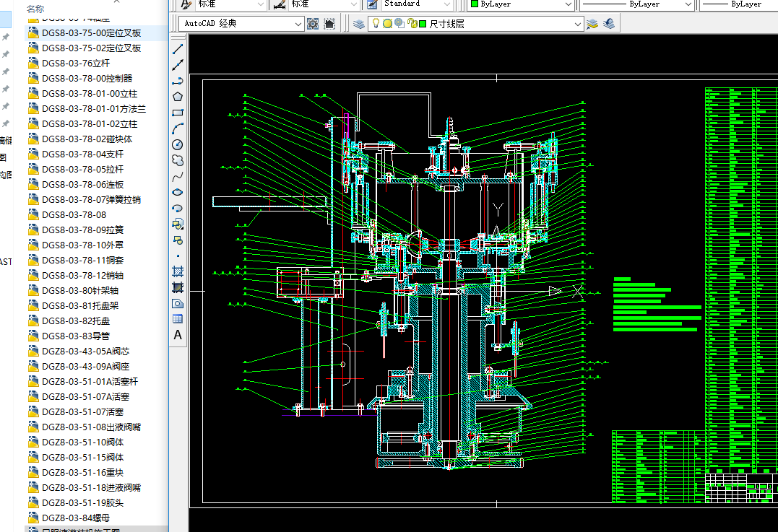
Task: Toggle the layer lock padlock icon
Action: pyautogui.click(x=412, y=24)
